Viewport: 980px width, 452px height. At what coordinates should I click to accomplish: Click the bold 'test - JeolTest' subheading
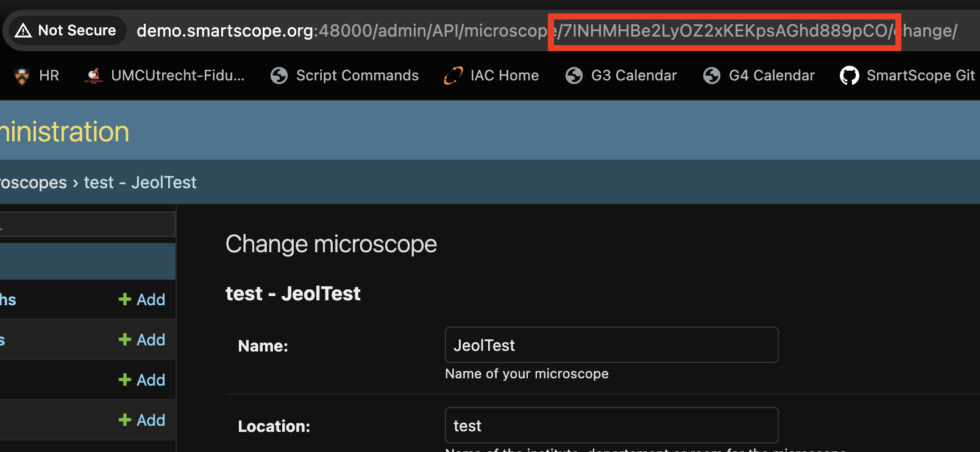(x=293, y=294)
